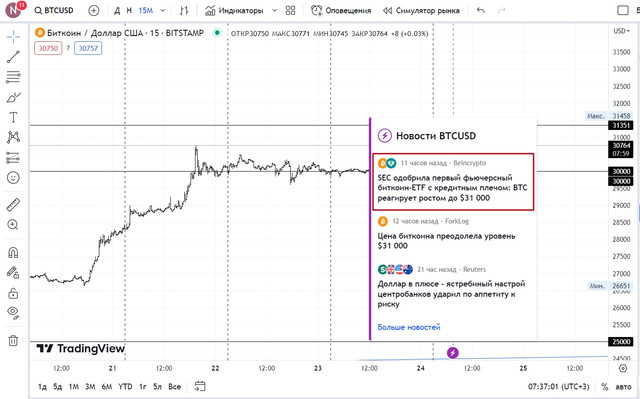Expand the timeframe interval dropdown arrow
This screenshot has width=640, height=399.
tap(162, 11)
